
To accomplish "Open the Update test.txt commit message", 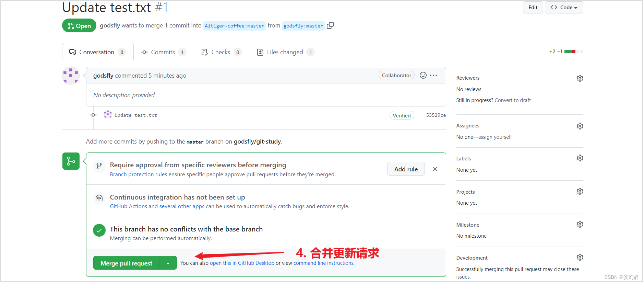I will pos(136,115).
